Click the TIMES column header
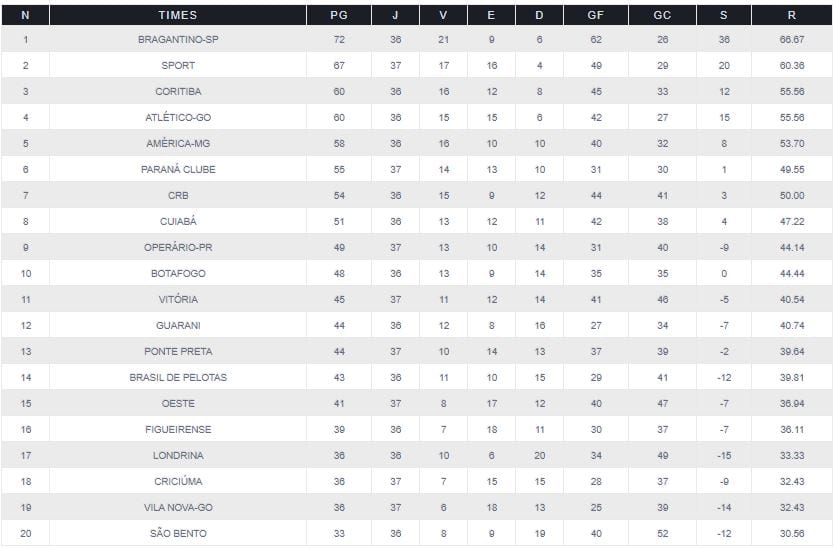836x548 pixels. pyautogui.click(x=178, y=15)
